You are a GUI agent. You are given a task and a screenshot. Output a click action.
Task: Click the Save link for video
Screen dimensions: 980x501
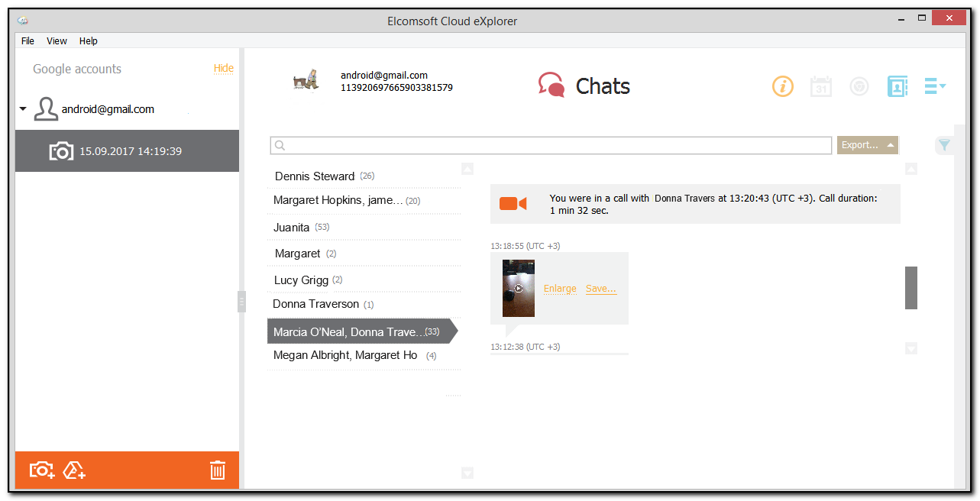(600, 289)
